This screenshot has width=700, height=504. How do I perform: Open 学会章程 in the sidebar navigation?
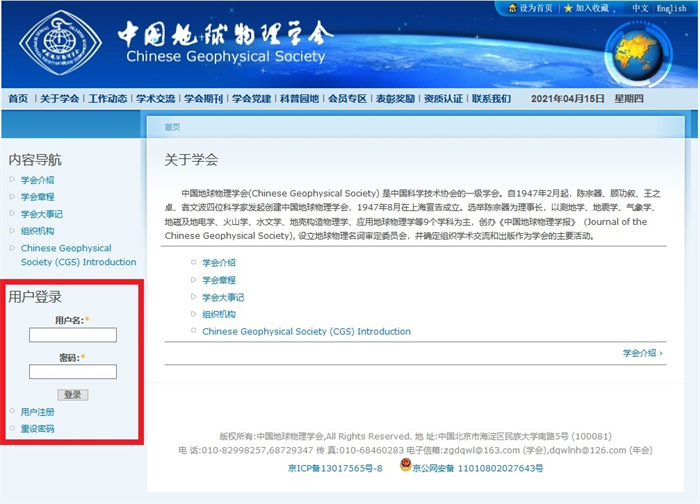(x=38, y=197)
